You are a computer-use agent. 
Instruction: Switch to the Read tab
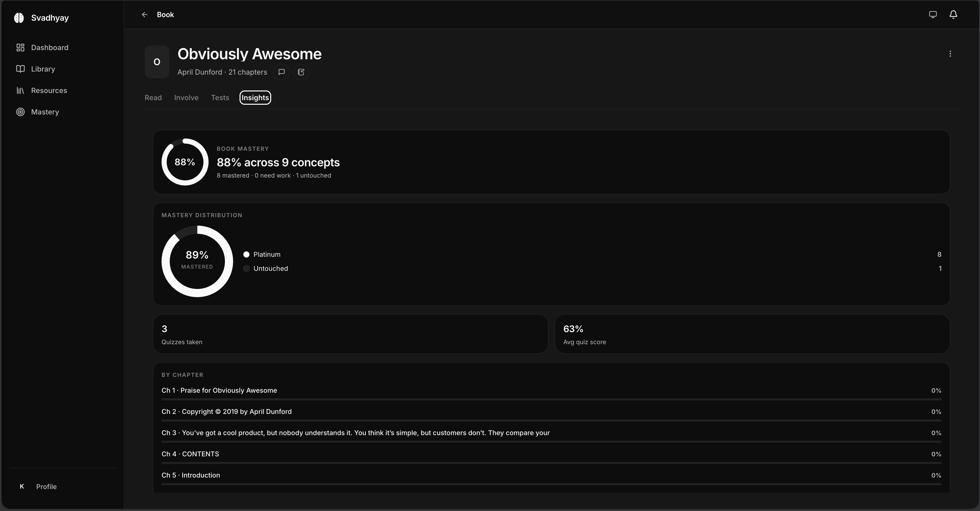153,98
